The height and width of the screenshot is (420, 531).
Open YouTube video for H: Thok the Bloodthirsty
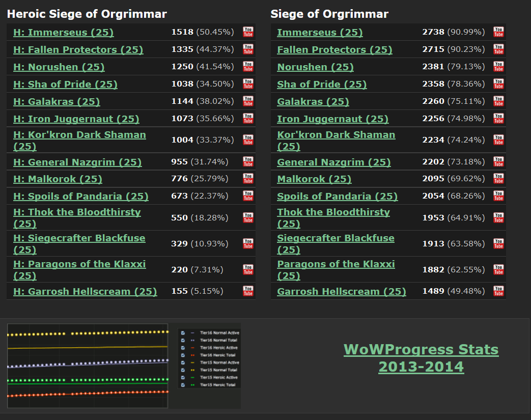248,218
